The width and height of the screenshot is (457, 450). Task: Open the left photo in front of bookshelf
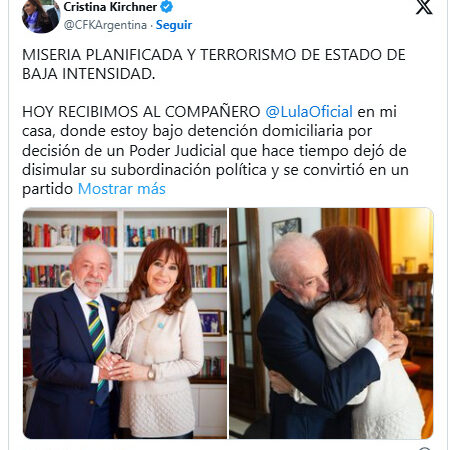click(125, 323)
